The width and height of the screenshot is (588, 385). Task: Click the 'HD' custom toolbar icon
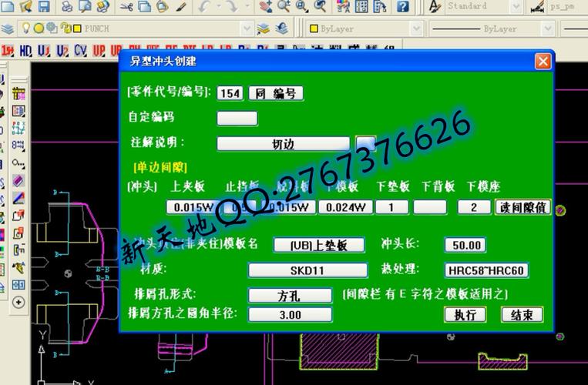coord(25,51)
